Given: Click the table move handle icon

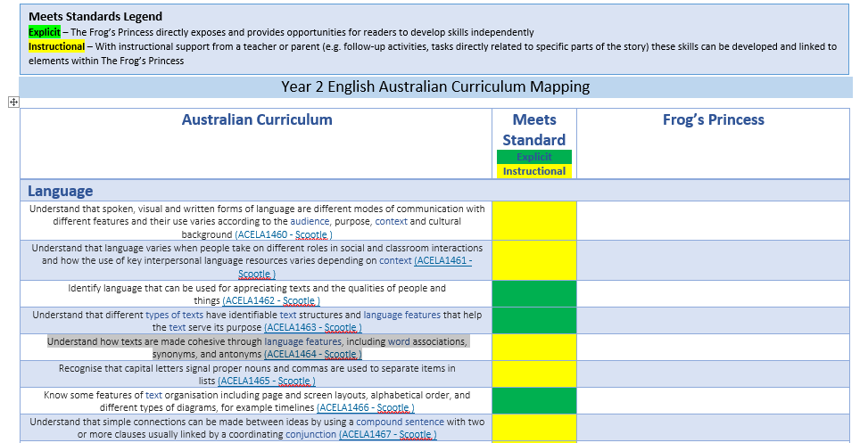Looking at the screenshot, I should pos(14,102).
